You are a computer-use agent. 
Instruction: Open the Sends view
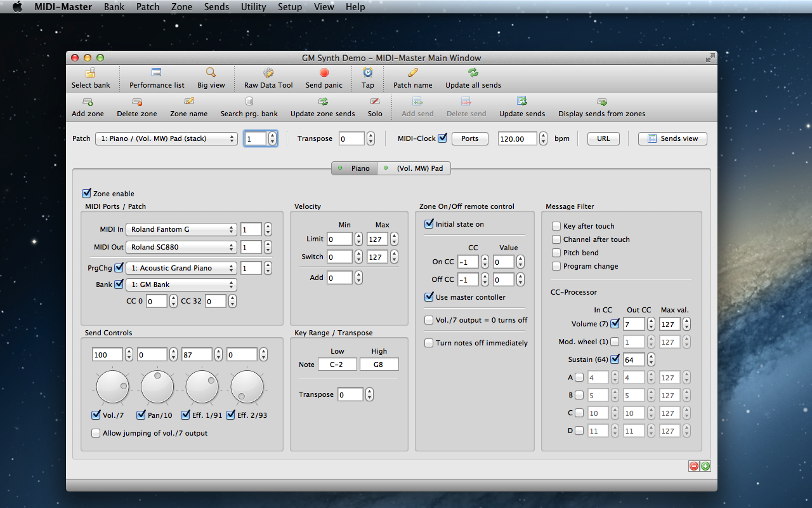pos(672,138)
